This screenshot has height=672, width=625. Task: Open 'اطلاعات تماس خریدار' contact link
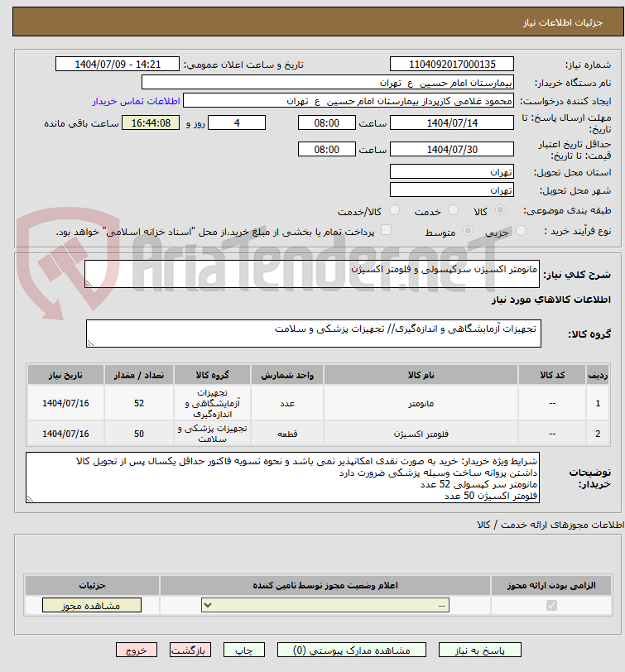tap(136, 101)
